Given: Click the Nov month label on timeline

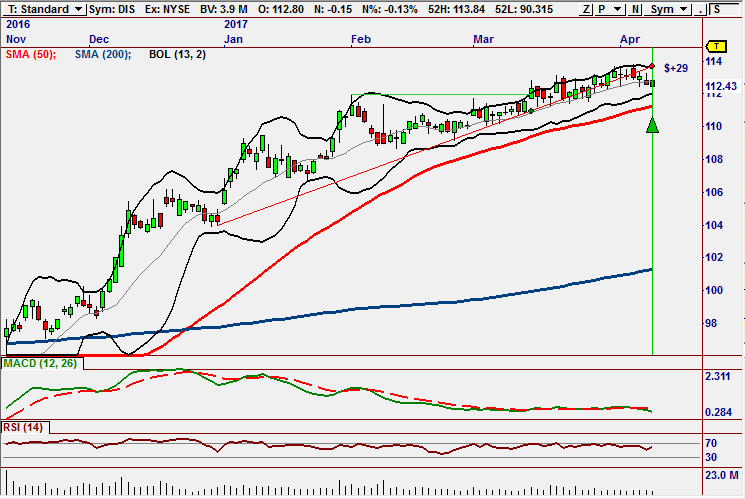Looking at the screenshot, I should [x=16, y=39].
